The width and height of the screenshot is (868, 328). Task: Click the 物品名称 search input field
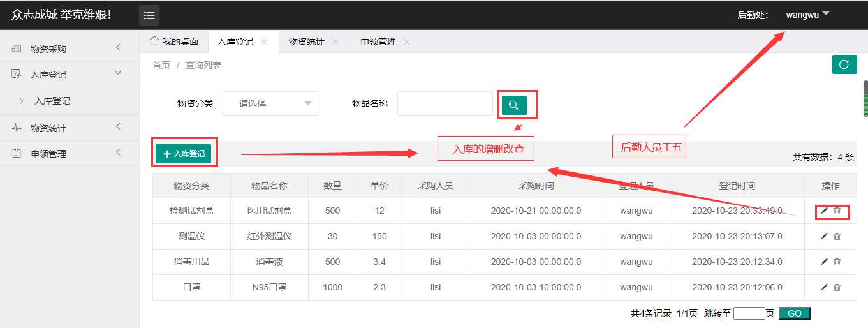[x=445, y=103]
